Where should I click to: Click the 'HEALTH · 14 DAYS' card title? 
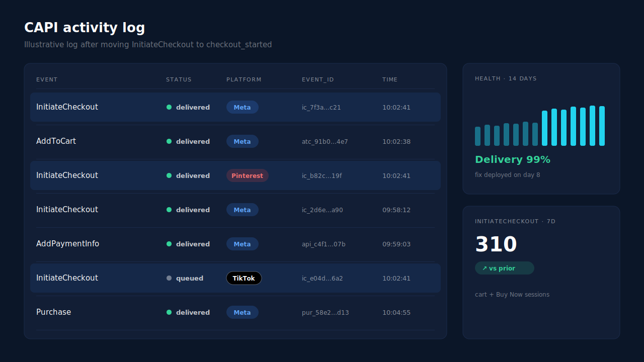click(x=506, y=78)
